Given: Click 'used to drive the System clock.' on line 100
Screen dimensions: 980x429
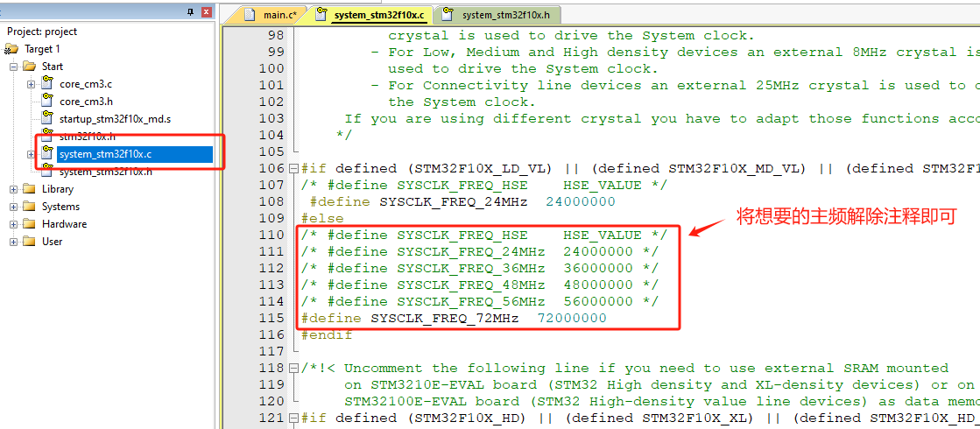Looking at the screenshot, I should (523, 68).
